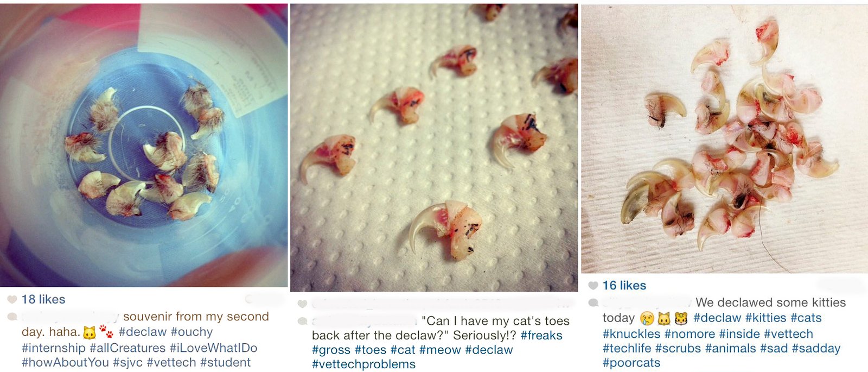Follow the #poorcats hashtag link
The image size is (868, 372).
point(631,363)
